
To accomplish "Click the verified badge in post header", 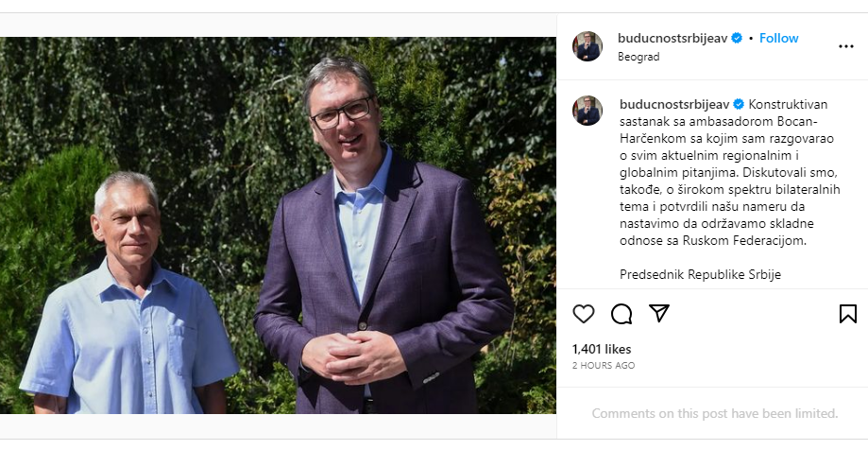I will coord(737,38).
